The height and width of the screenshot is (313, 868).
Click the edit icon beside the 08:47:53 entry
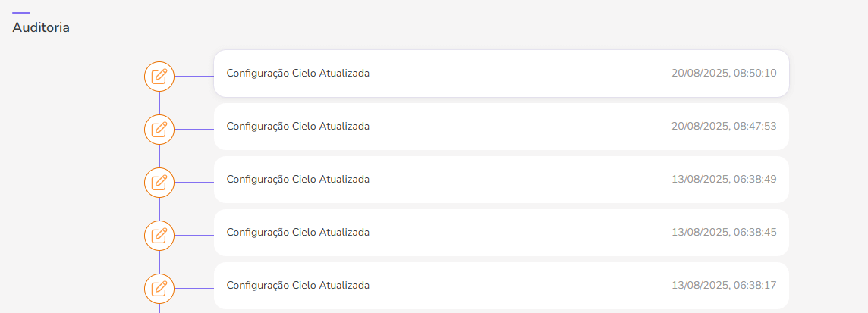[159, 129]
